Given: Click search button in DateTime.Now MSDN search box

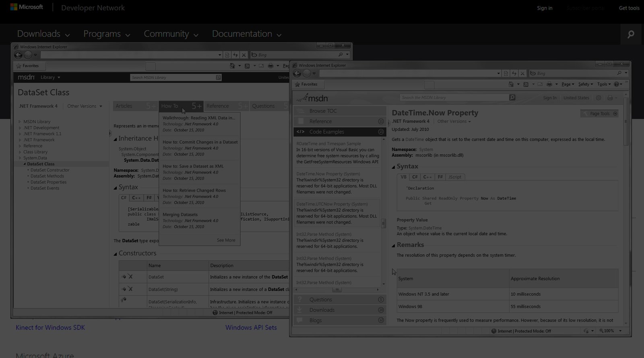Looking at the screenshot, I should pos(512,97).
